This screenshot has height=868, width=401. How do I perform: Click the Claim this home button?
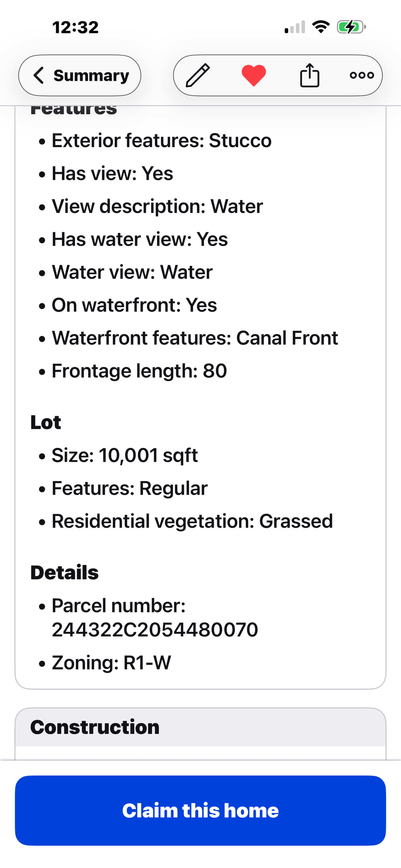tap(200, 810)
